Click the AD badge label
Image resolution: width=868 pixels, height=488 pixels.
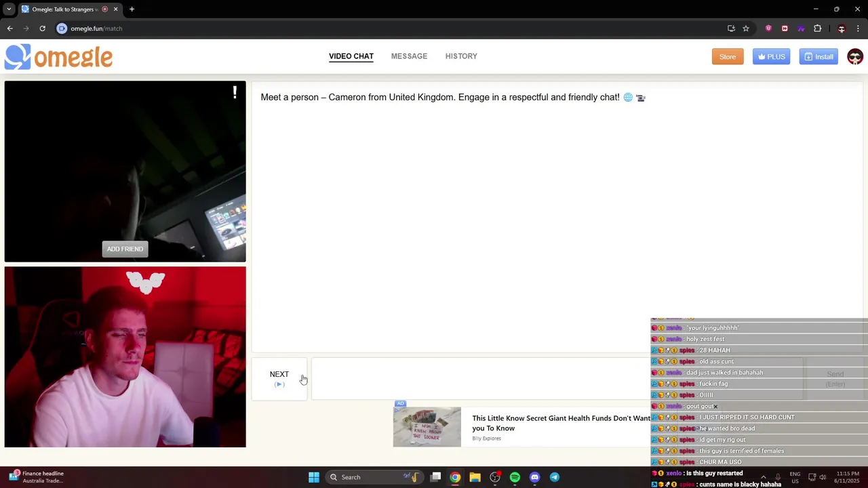[x=400, y=404]
